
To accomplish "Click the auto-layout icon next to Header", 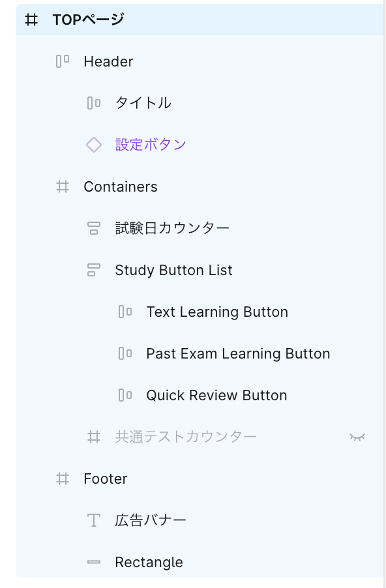I will click(x=63, y=61).
